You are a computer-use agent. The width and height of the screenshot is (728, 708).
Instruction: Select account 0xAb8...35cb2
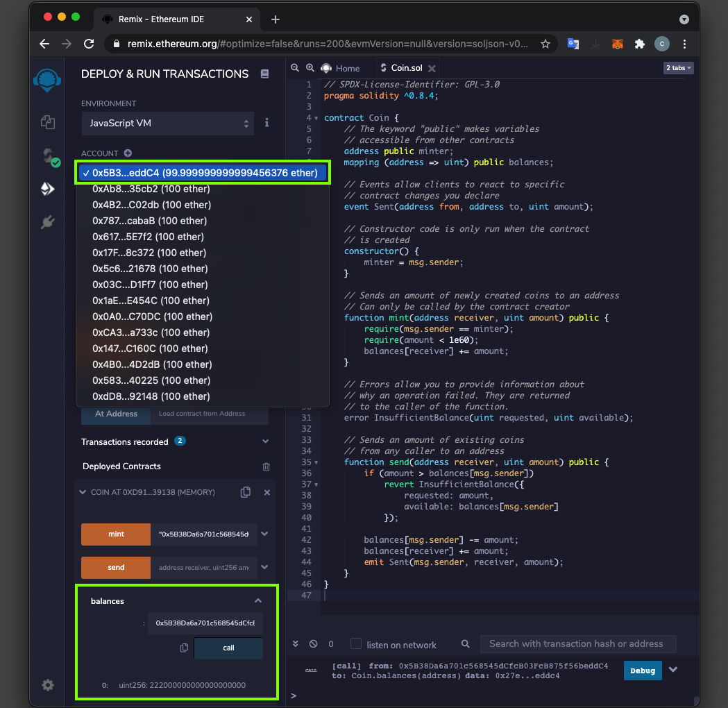(203, 189)
